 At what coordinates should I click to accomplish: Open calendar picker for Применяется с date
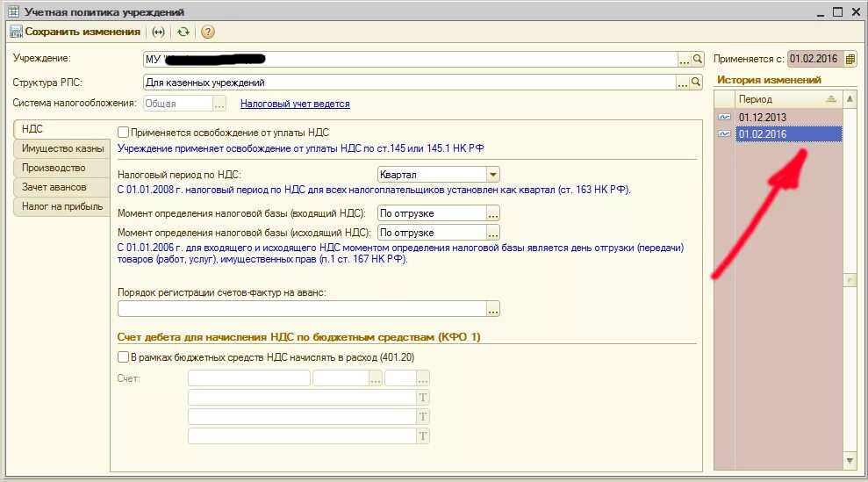850,59
